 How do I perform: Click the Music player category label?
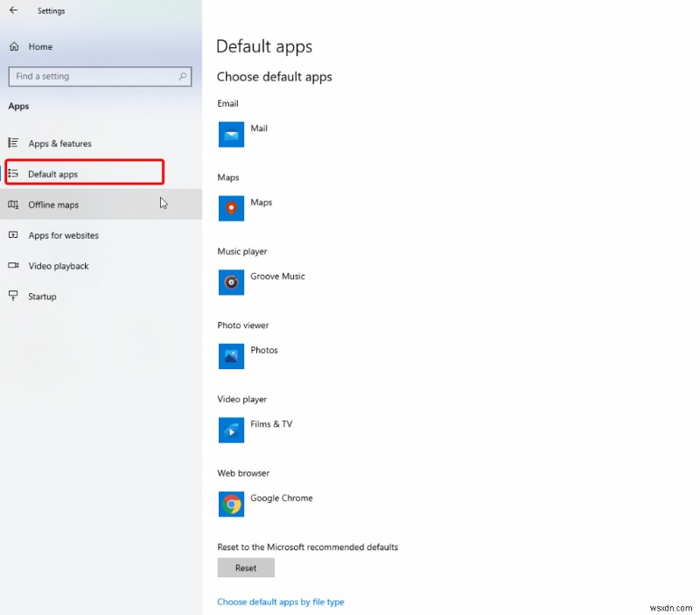tap(242, 251)
